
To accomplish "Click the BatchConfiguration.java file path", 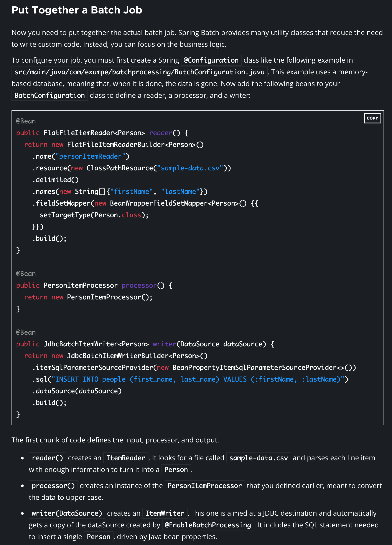I will (x=140, y=72).
